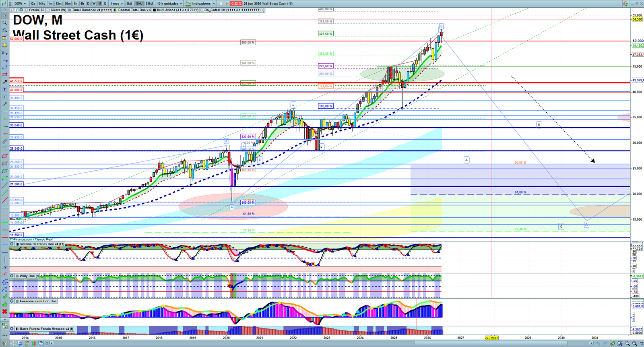This screenshot has height=347, width=644.
Task: Toggle Awesome Evolution Doc color box
Action: pos(17,301)
